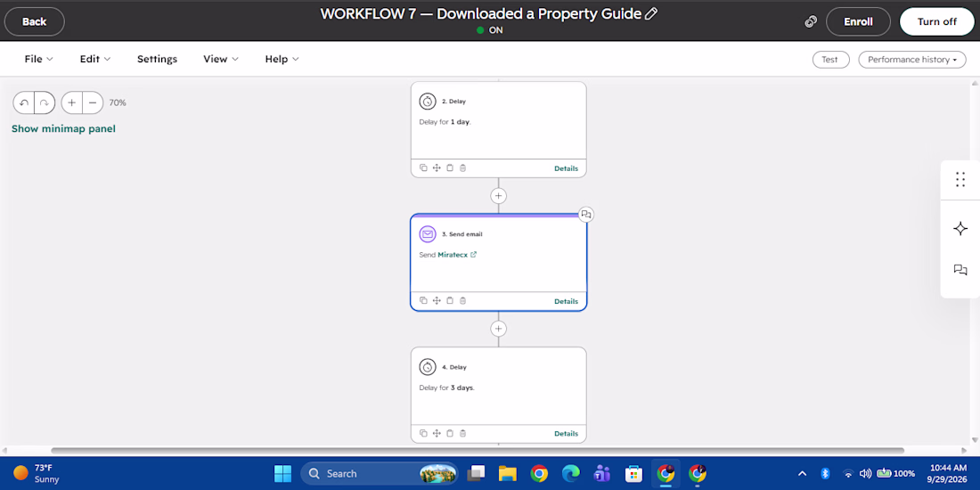Open comment bubble on Send email card
The height and width of the screenshot is (490, 980).
click(585, 215)
